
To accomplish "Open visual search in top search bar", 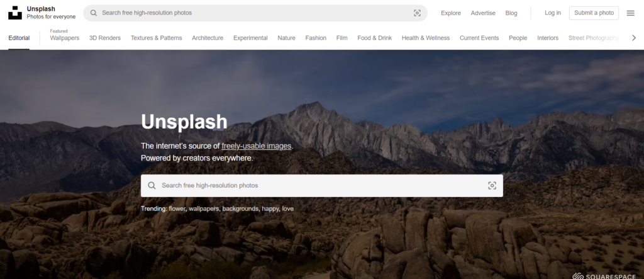I will point(417,13).
